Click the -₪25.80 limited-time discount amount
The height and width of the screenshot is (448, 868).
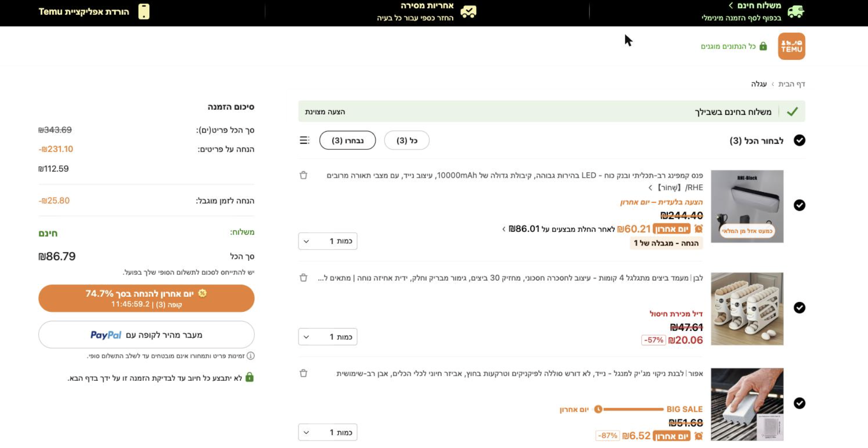54,201
